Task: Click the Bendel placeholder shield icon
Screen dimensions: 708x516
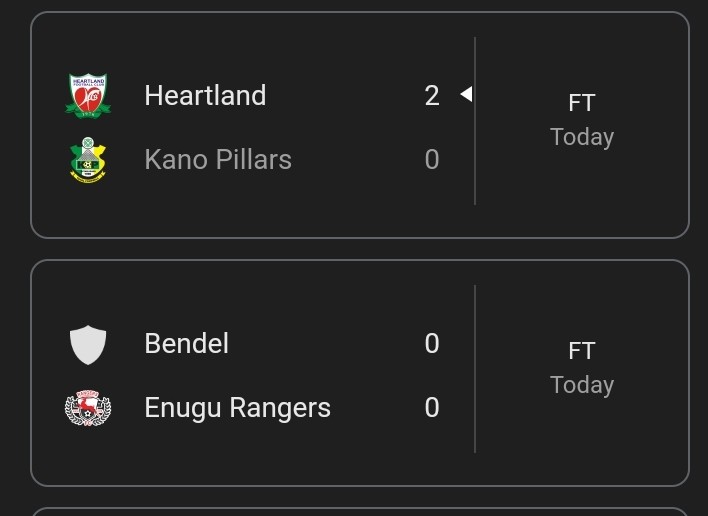Action: (88, 344)
